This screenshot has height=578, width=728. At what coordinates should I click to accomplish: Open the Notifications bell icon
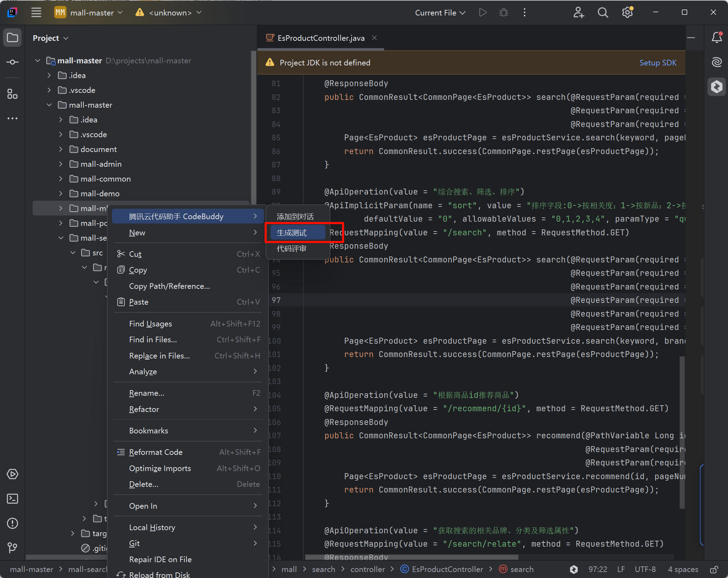click(x=716, y=37)
